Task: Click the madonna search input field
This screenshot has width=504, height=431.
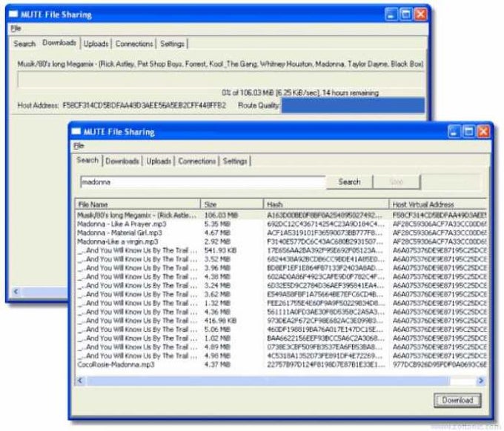Action: (x=202, y=182)
